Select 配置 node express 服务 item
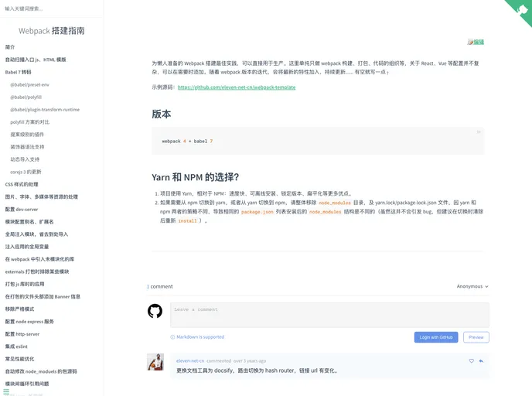Image resolution: width=532 pixels, height=396 pixels. [29, 322]
